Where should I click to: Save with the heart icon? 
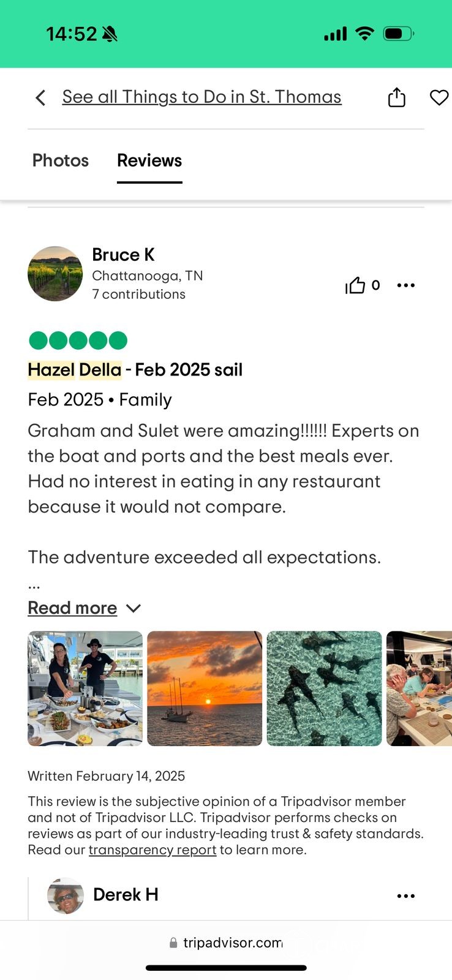pos(439,97)
